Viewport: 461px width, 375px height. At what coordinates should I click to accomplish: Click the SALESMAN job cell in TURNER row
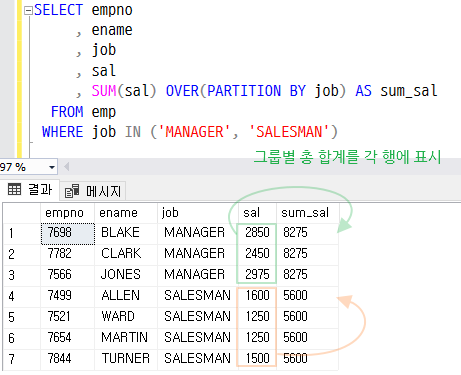[198, 359]
